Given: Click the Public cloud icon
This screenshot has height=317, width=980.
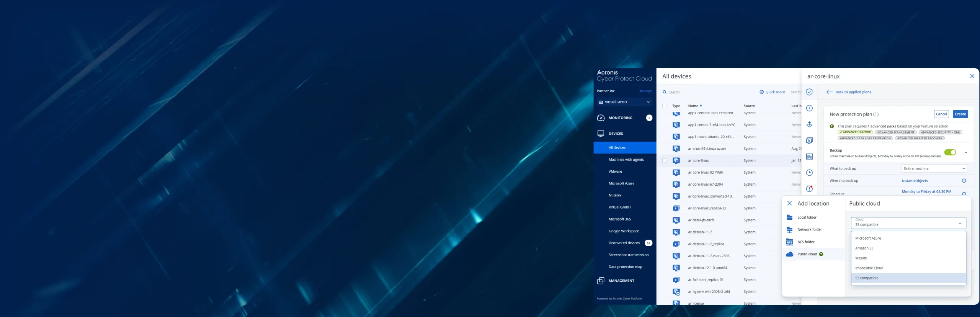Looking at the screenshot, I should tap(789, 254).
